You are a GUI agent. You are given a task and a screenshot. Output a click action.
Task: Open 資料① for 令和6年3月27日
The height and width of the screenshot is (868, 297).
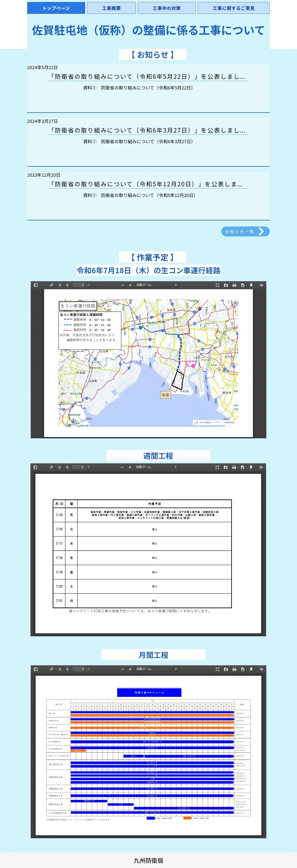tap(139, 141)
